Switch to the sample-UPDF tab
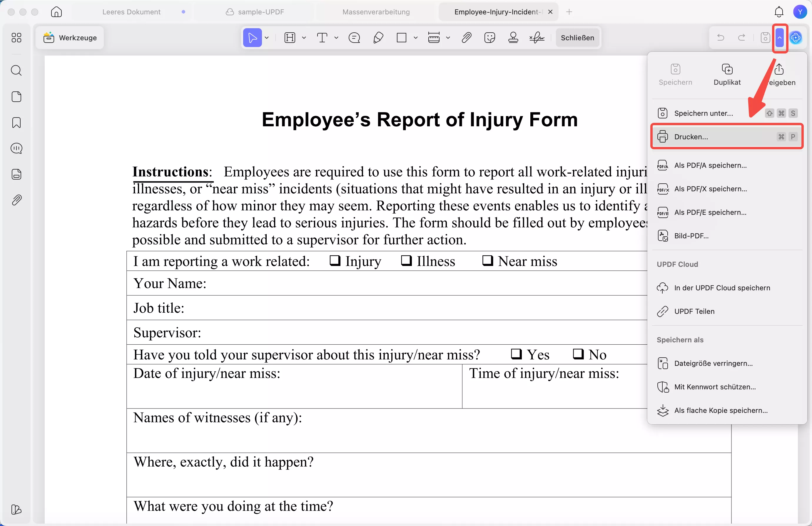This screenshot has width=812, height=526. (x=261, y=12)
